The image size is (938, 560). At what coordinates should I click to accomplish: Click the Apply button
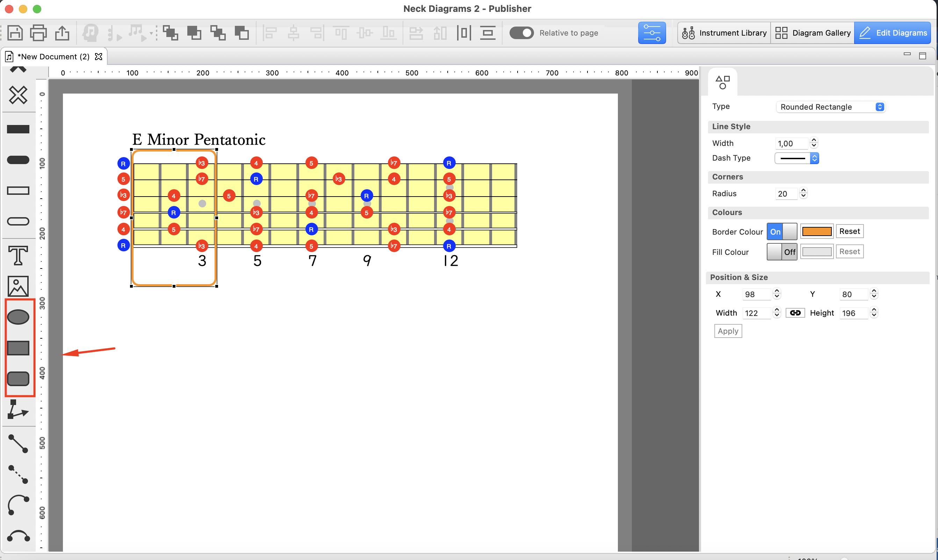(728, 331)
